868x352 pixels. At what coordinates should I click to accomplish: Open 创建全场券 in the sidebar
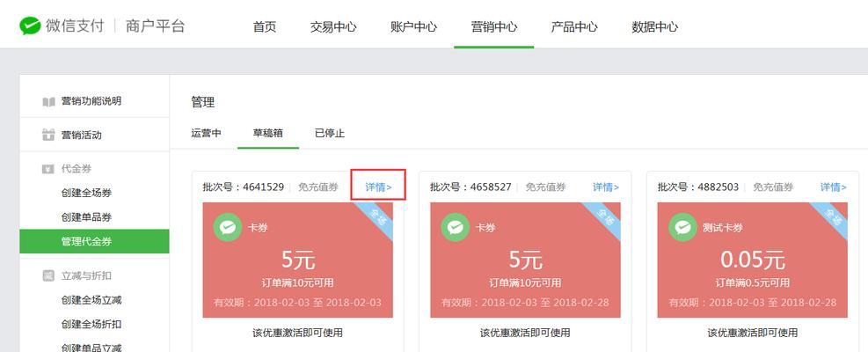[86, 193]
